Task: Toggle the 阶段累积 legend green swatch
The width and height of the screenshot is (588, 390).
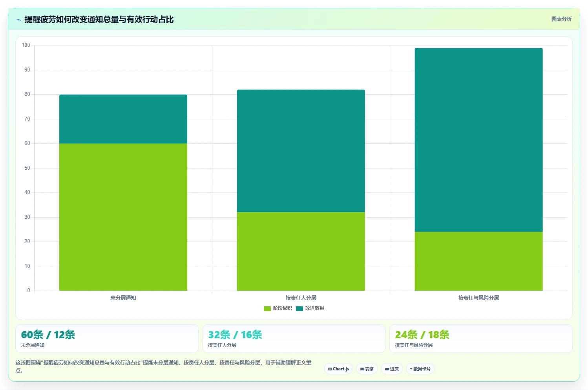Action: 267,308
